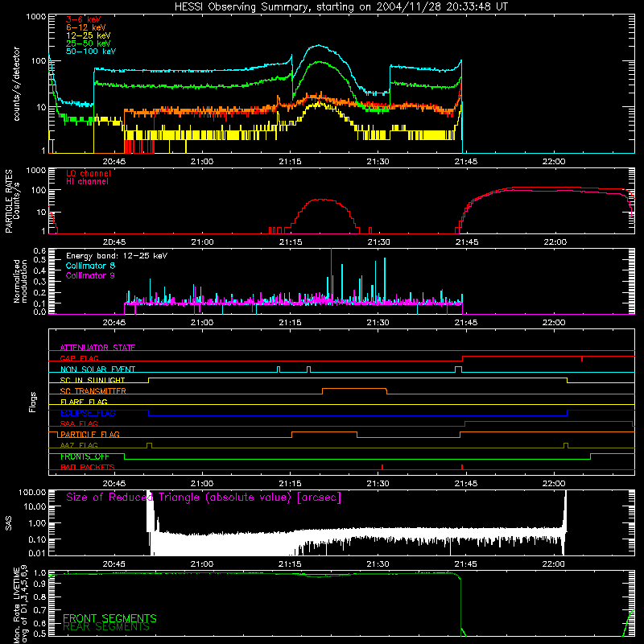Viewport: 644px width, 644px height.
Task: Select the 'LO channel' legend label
Action: click(88, 173)
